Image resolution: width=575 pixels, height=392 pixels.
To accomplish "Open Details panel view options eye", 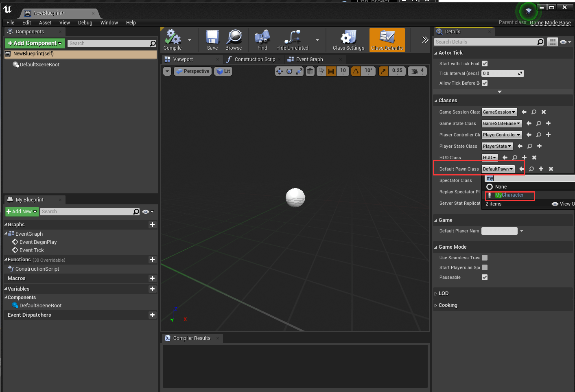I will 565,42.
